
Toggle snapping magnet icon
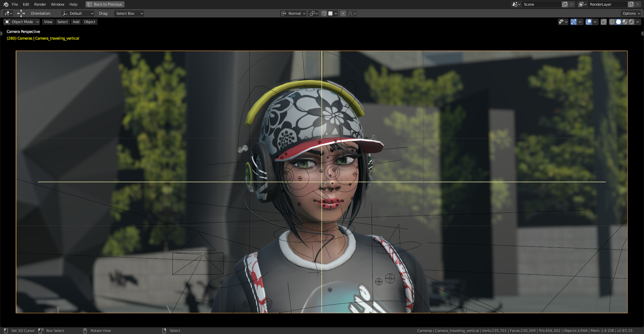(324, 13)
